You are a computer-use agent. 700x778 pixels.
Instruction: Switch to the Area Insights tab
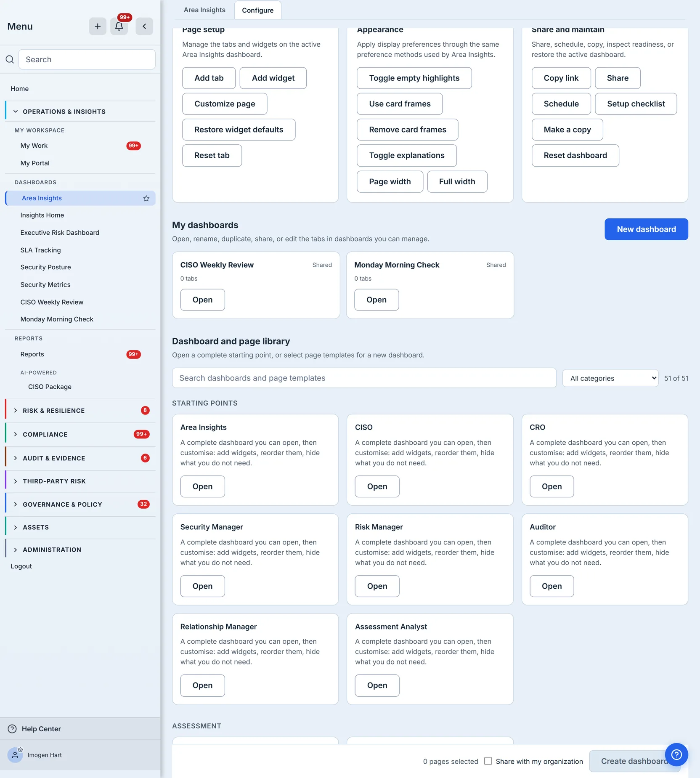click(204, 10)
